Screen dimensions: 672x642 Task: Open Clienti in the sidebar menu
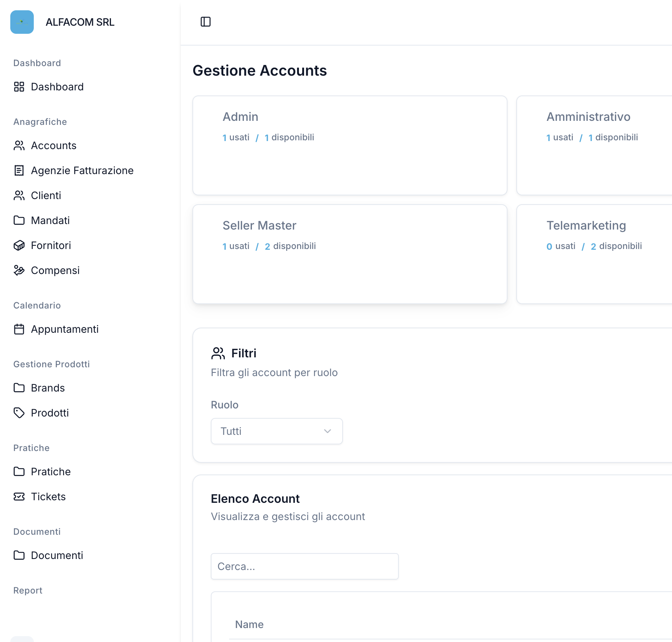[x=46, y=195]
